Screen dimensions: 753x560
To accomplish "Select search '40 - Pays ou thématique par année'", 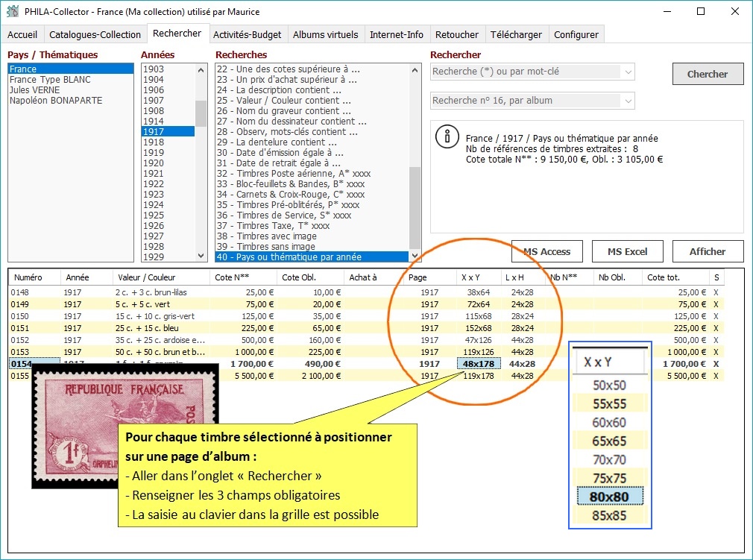I will pyautogui.click(x=312, y=257).
